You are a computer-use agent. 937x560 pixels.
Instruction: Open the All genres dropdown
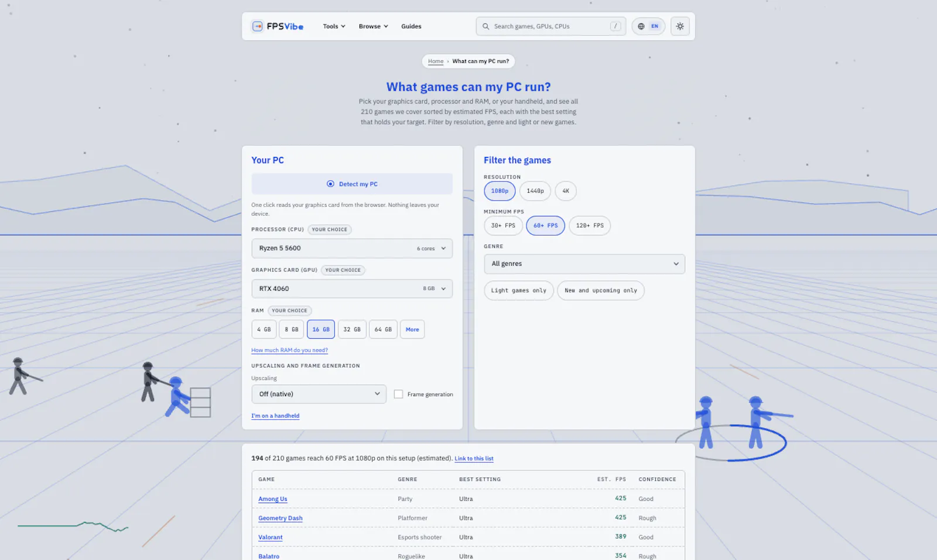584,264
